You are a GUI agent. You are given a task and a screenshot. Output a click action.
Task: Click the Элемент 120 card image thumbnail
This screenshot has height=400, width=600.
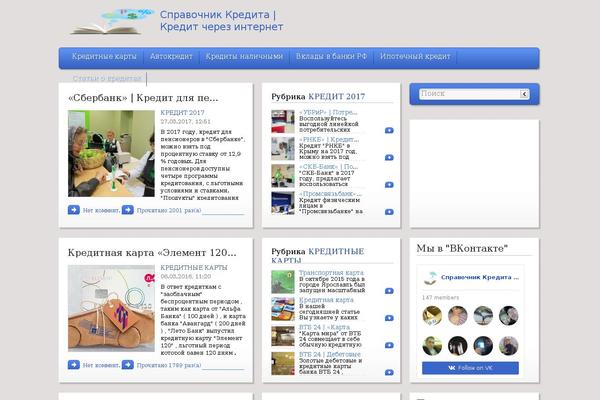tap(111, 308)
